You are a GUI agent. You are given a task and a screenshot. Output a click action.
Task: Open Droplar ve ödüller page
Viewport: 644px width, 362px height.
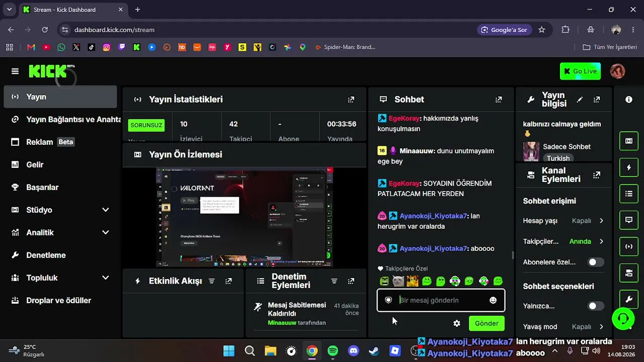60,300
